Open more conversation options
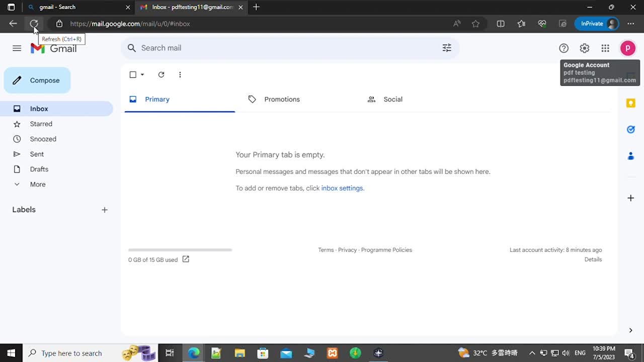Viewport: 644px width, 362px height. 180,74
